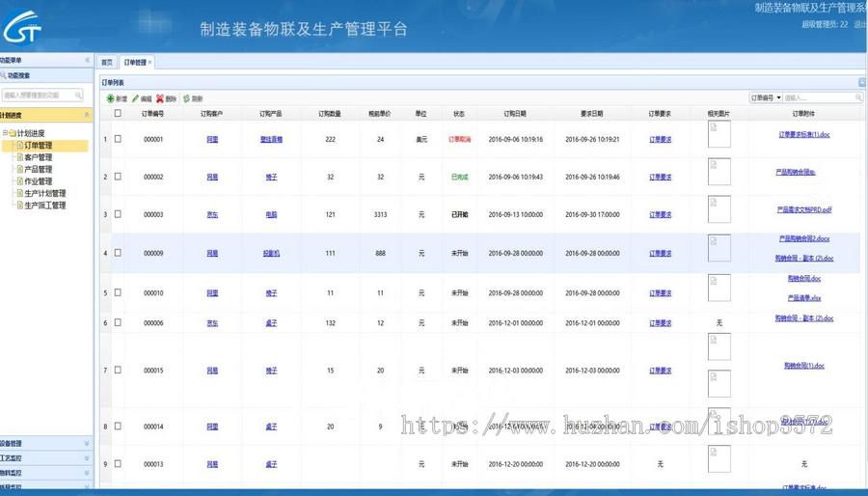
Task: Check the box for order 000015
Action: (x=118, y=370)
